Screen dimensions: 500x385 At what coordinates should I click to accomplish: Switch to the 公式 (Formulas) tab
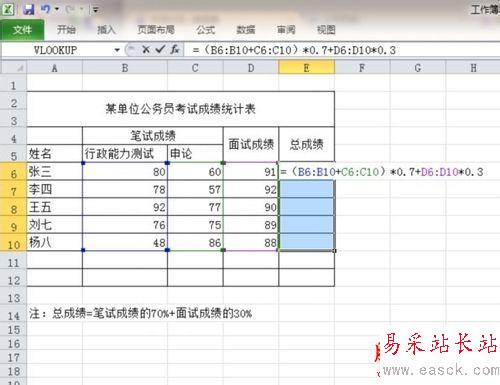point(205,30)
